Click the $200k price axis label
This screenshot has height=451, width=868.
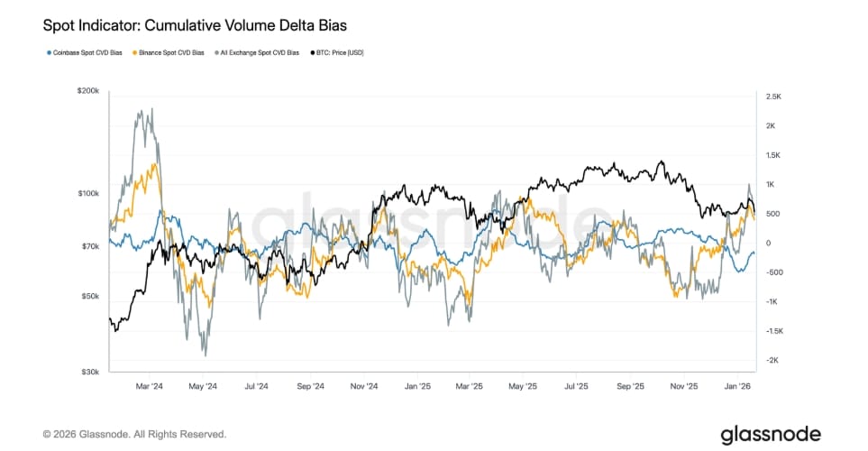tap(86, 92)
